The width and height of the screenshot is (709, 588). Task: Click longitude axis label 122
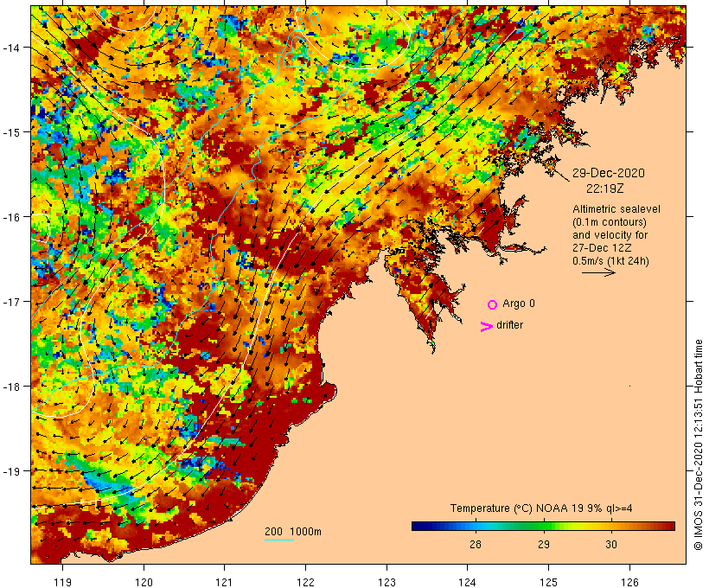tap(306, 582)
